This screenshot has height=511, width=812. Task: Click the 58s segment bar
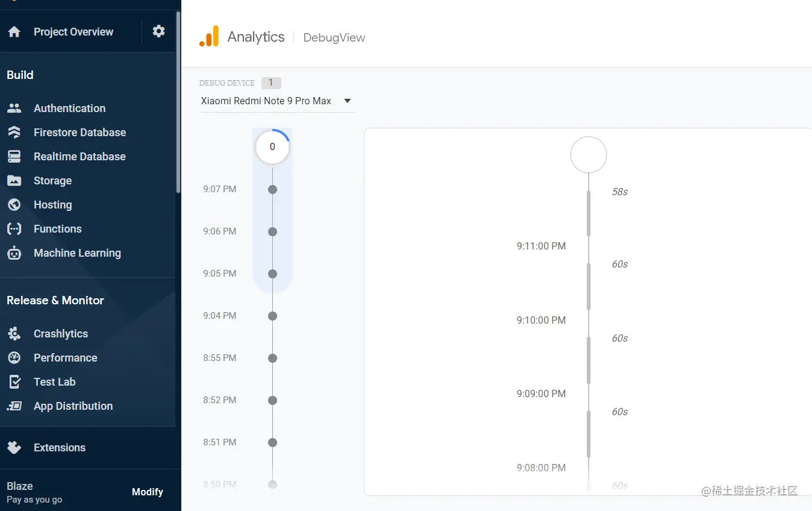point(589,213)
